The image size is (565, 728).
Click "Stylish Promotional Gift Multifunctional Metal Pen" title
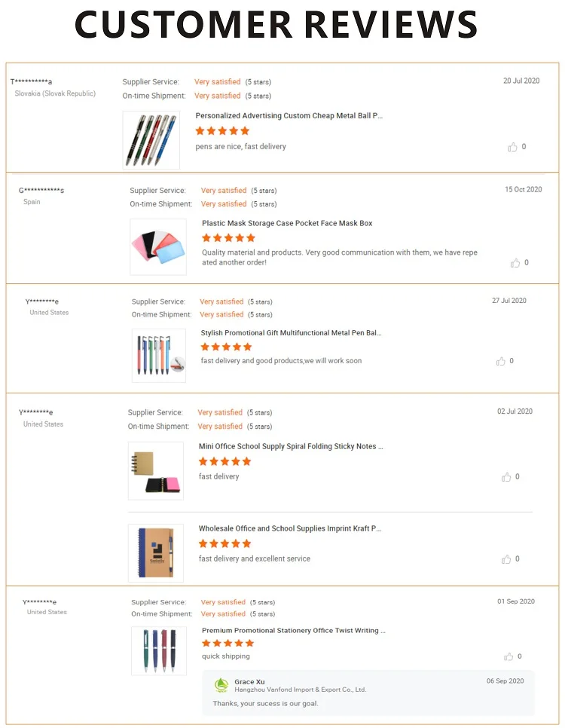coord(291,333)
